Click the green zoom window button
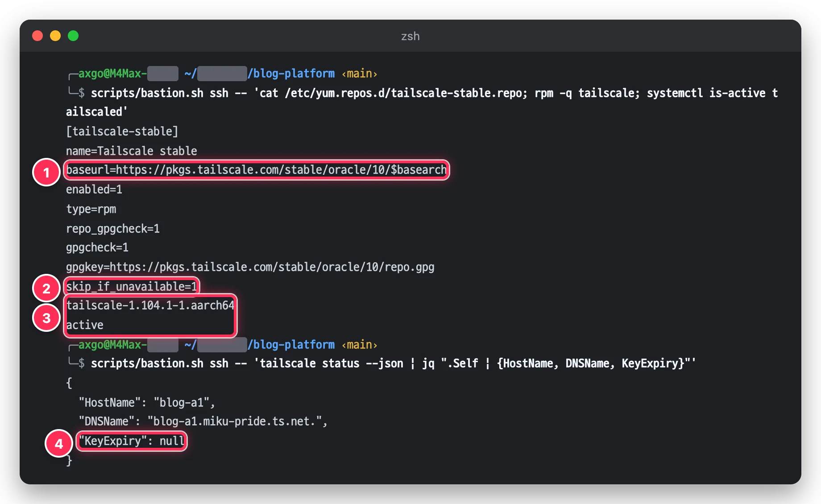The width and height of the screenshot is (821, 504). point(73,36)
